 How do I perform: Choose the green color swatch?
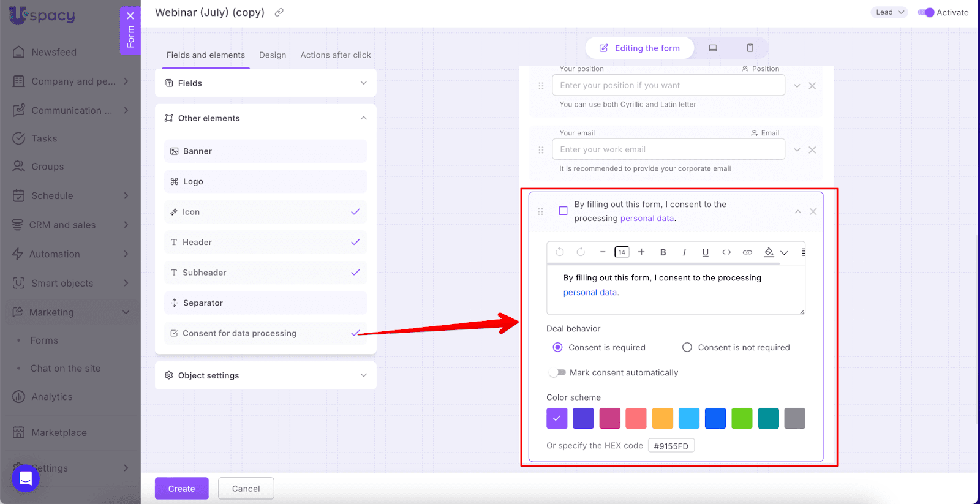tap(741, 418)
